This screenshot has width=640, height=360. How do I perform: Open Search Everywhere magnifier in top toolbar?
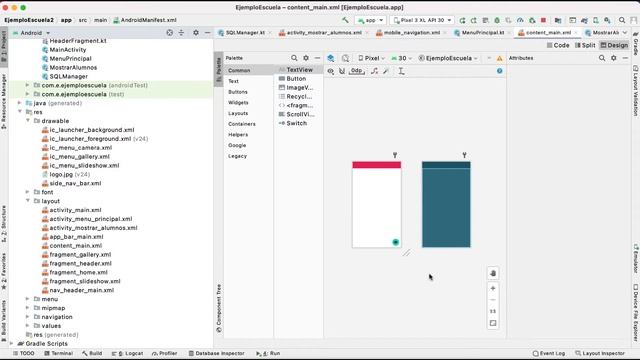click(x=622, y=20)
